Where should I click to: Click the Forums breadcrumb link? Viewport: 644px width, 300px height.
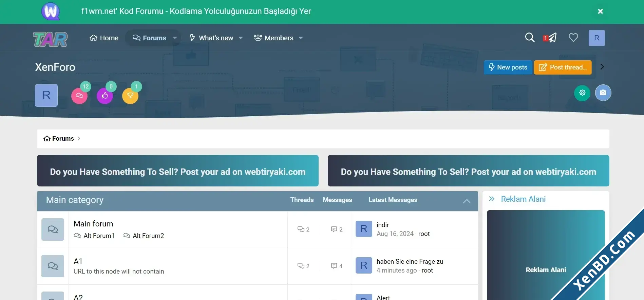(x=63, y=138)
